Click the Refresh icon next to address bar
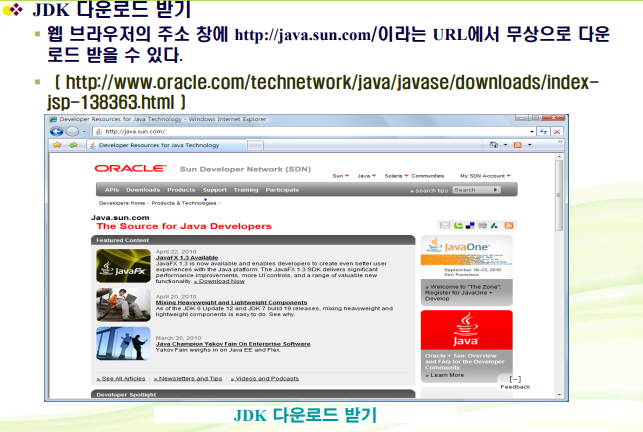This screenshot has width=643, height=432. click(x=544, y=132)
